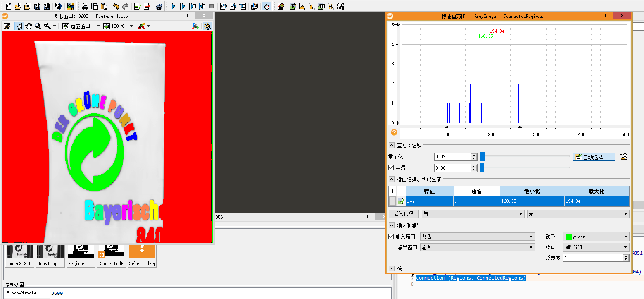Viewport: 644px width, 299px height.
Task: Toggle the 输入窗口 checkbox
Action: (x=391, y=237)
